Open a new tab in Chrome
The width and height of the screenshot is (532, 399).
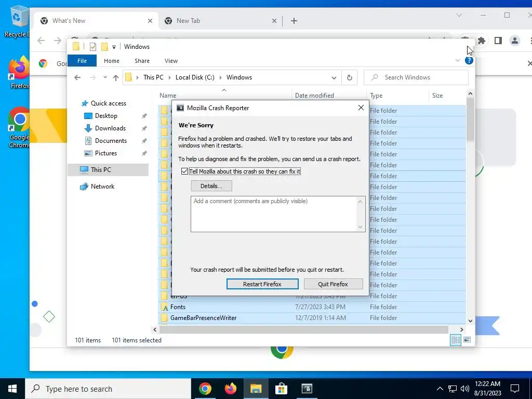(294, 21)
